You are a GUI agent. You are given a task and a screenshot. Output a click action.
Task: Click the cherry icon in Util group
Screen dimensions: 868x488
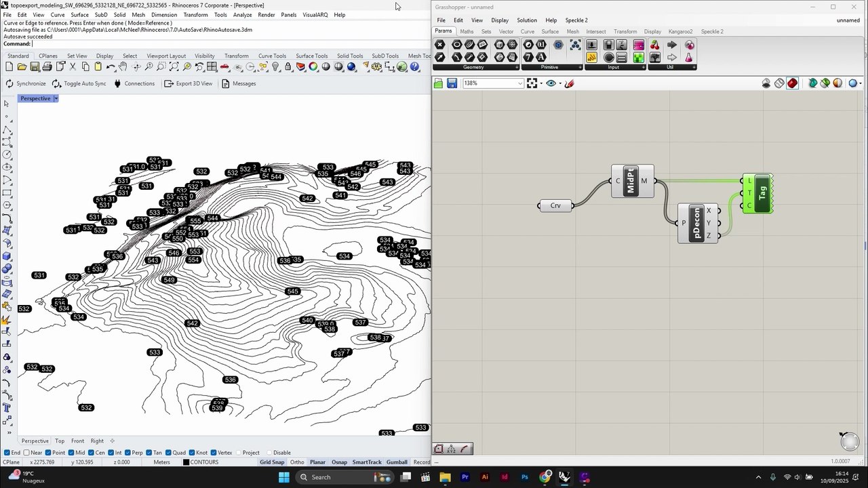point(654,45)
